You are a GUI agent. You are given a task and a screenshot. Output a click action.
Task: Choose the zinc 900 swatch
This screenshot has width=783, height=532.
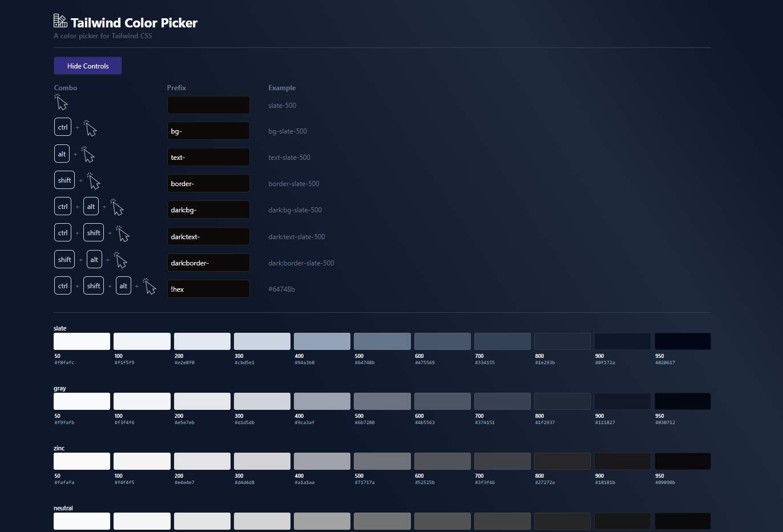tap(623, 461)
